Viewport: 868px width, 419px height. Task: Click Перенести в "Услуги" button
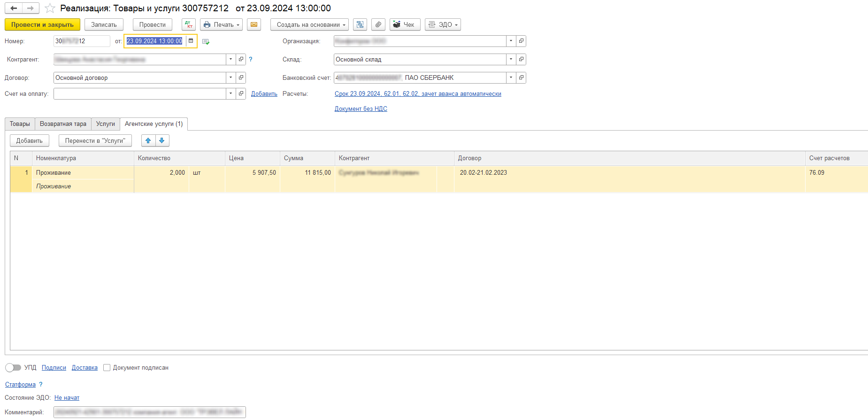pos(95,140)
